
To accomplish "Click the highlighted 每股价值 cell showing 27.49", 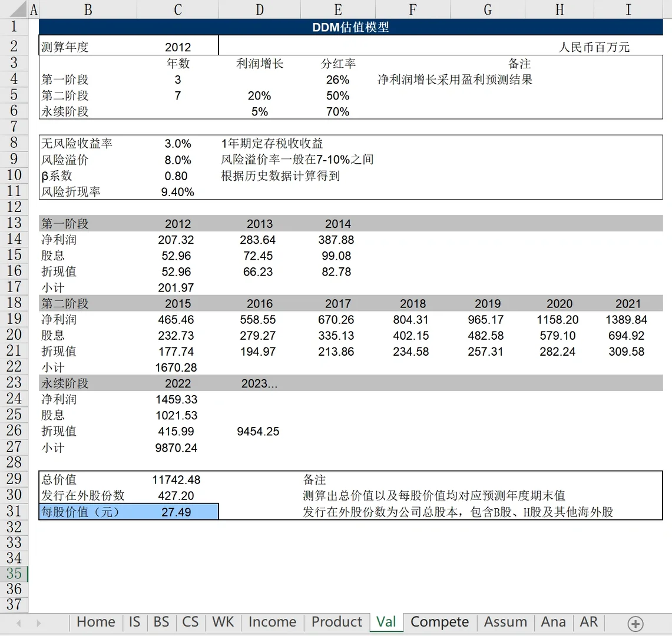I will click(177, 511).
